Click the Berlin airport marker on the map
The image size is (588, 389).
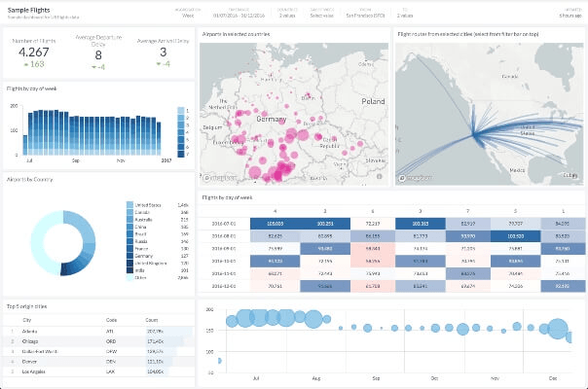click(x=309, y=94)
